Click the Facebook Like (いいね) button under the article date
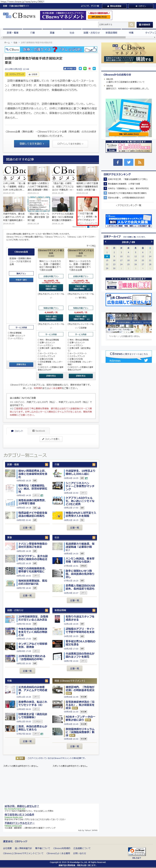The height and width of the screenshot is (868, 156). 70,68
